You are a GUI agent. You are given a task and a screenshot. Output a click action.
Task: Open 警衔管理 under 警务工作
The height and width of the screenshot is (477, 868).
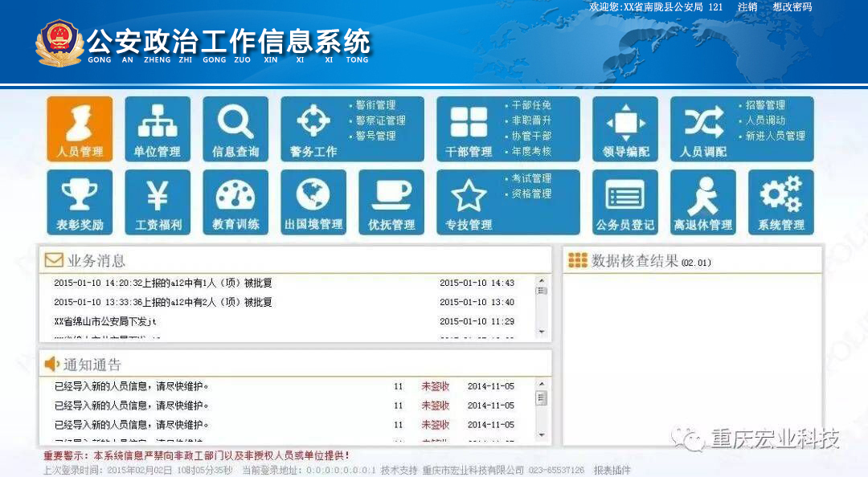(x=375, y=105)
